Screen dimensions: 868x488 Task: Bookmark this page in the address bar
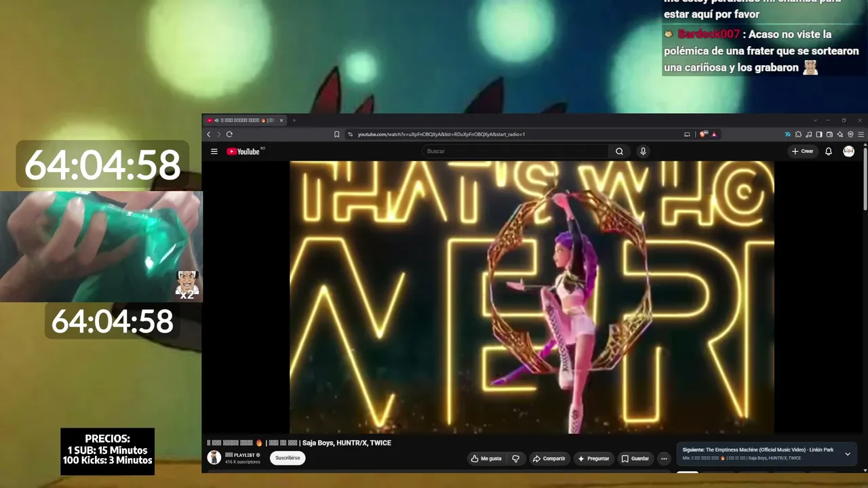pos(336,134)
